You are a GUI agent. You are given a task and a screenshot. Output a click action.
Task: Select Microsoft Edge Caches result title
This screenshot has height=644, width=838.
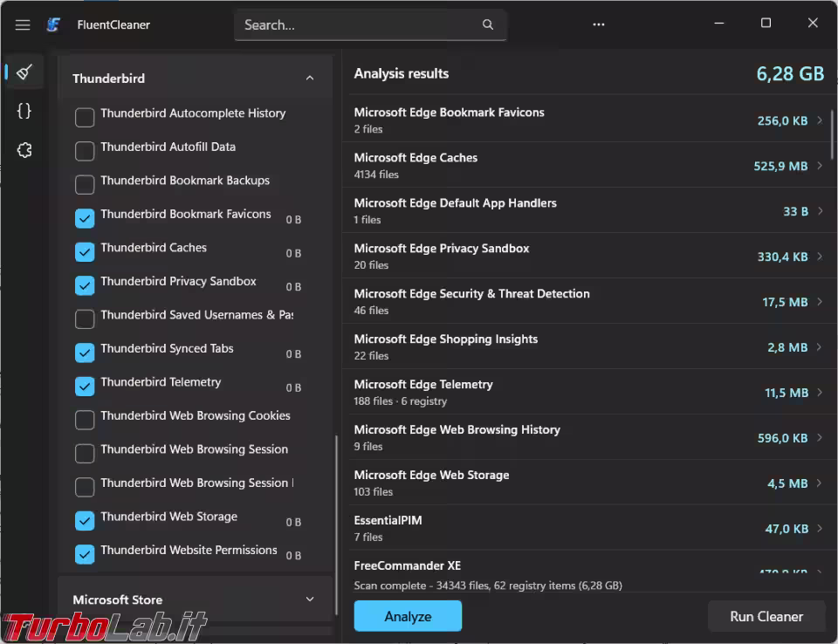coord(416,158)
